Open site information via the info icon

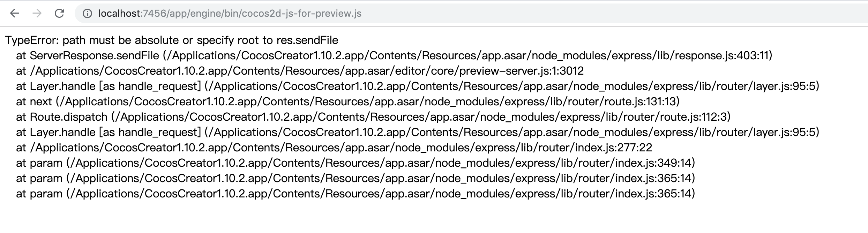click(87, 14)
